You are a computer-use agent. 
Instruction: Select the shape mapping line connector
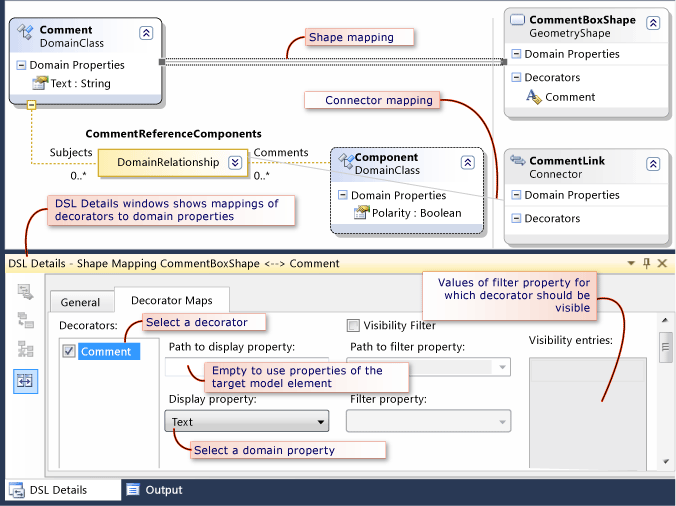point(333,62)
